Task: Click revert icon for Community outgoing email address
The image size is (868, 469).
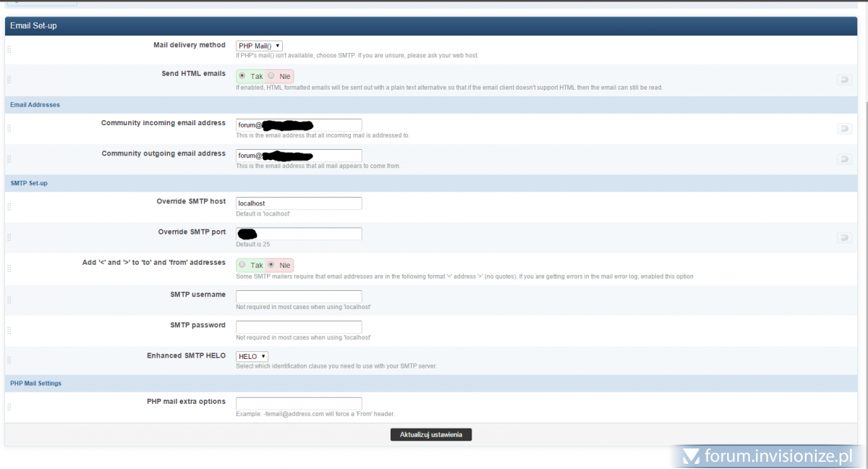Action: [x=844, y=159]
